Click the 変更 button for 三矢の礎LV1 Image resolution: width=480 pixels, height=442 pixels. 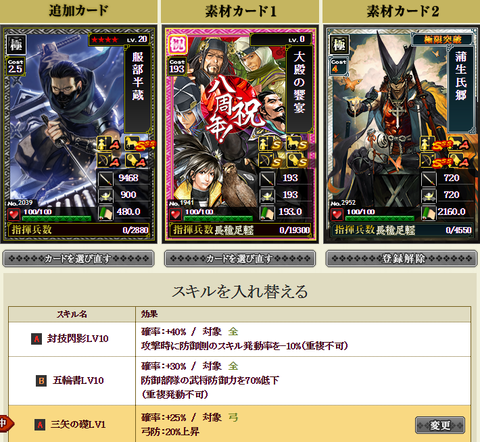[x=440, y=425]
